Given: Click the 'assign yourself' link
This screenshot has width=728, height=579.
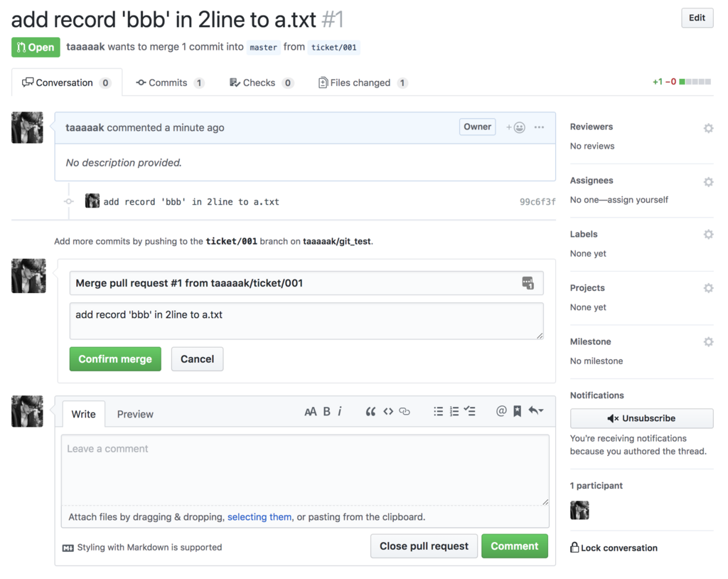Looking at the screenshot, I should pyautogui.click(x=638, y=200).
